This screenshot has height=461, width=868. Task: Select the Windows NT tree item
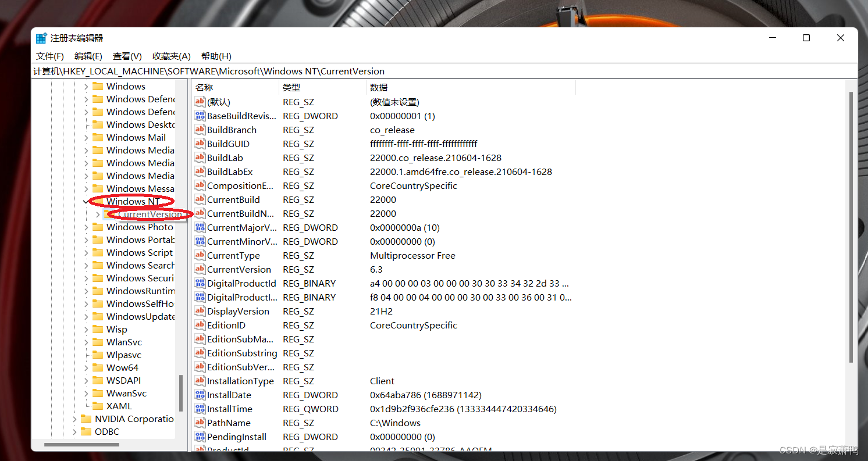coord(133,202)
